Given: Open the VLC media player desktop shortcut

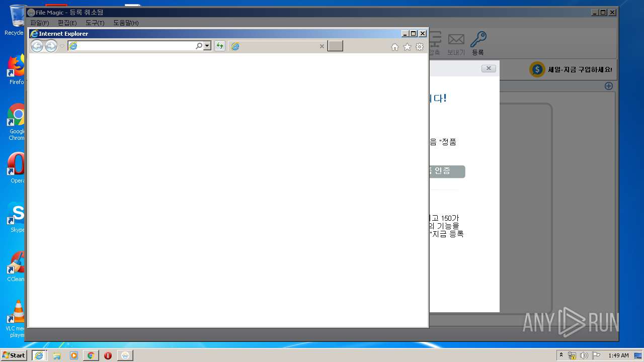Looking at the screenshot, I should pos(17,319).
